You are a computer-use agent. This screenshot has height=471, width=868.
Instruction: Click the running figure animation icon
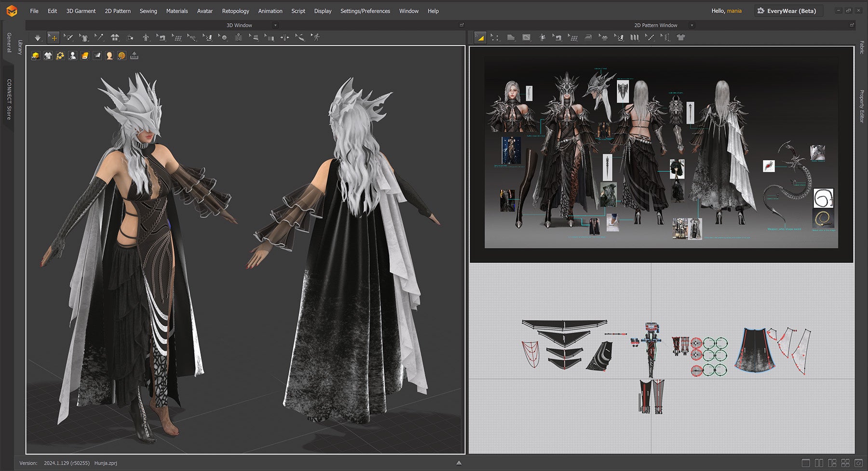[x=315, y=38]
